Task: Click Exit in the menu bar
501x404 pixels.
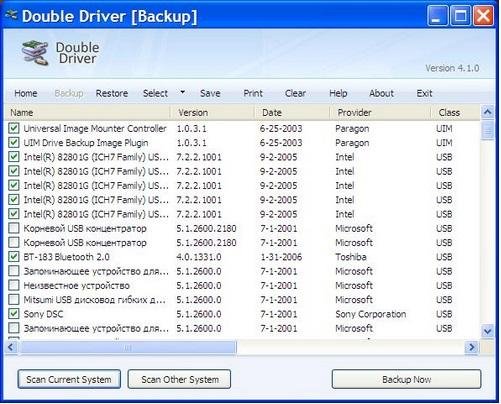Action: tap(424, 93)
